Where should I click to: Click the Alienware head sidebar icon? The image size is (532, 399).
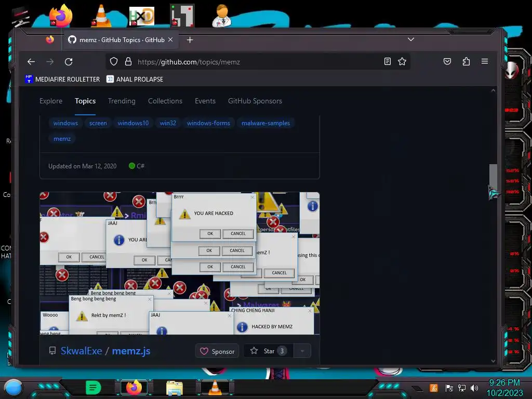[512, 71]
